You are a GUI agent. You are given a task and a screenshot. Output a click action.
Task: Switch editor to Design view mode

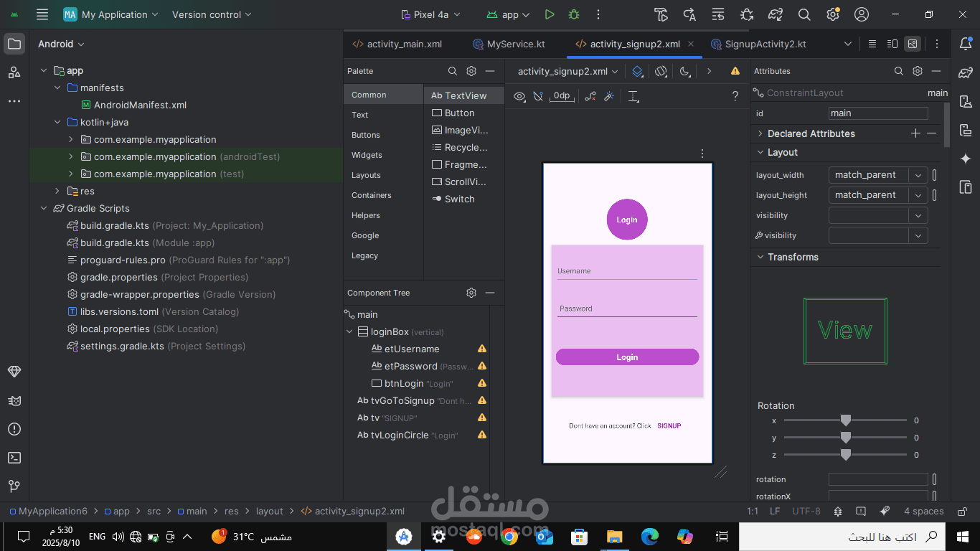pos(913,44)
